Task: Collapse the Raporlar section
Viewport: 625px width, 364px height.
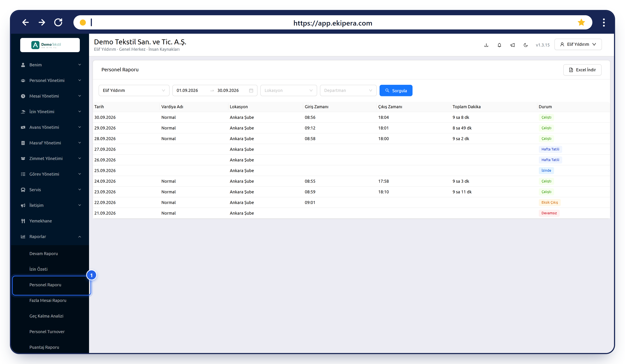Action: (x=50, y=237)
